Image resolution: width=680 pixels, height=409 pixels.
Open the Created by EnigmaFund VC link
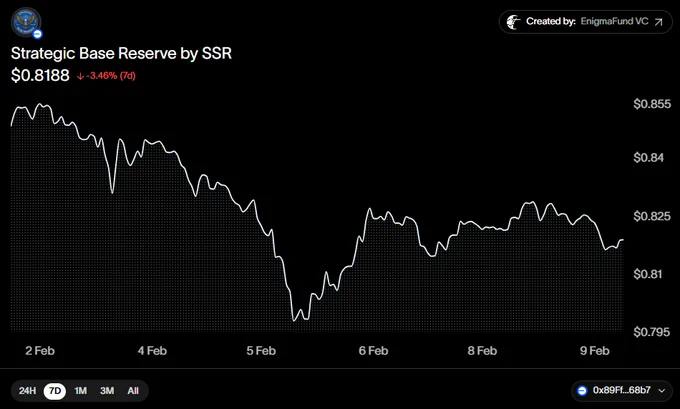click(585, 22)
